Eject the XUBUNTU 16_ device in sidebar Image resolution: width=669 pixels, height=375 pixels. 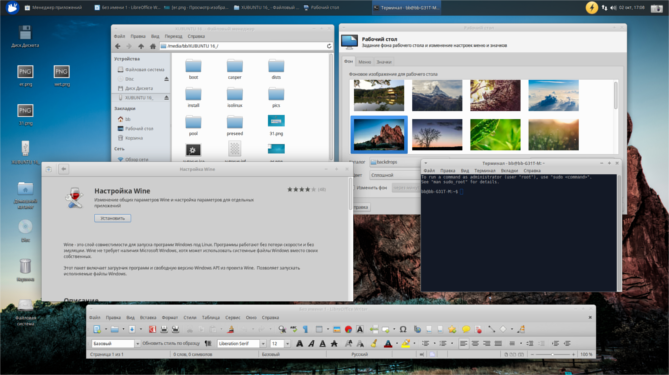pyautogui.click(x=166, y=98)
